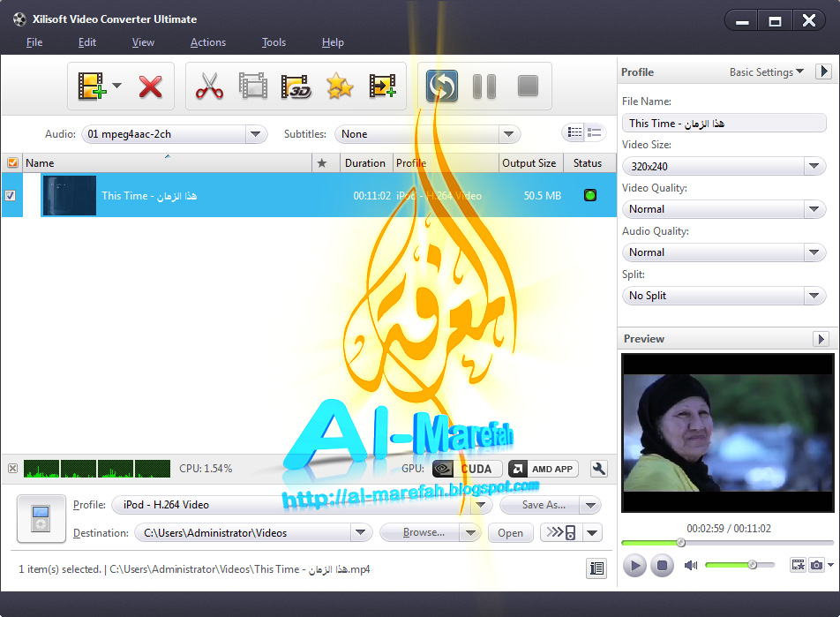Remove file with the red X icon

[x=151, y=87]
